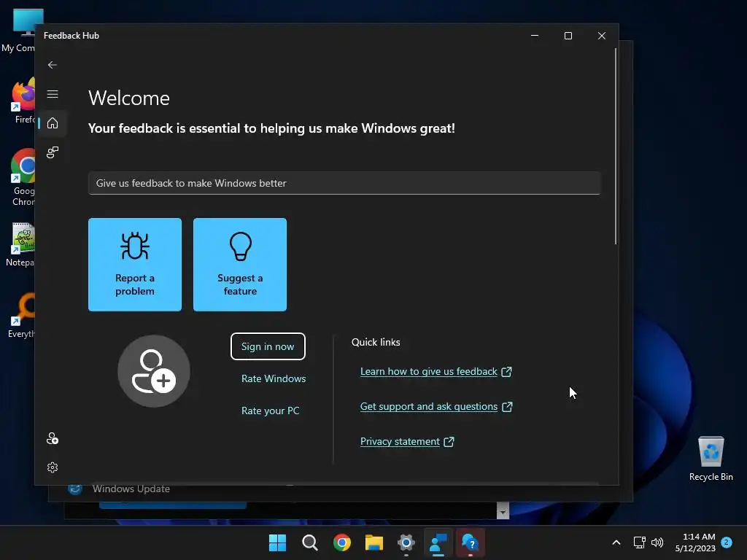747x560 pixels.
Task: Go back with the left arrow icon
Action: [53, 65]
